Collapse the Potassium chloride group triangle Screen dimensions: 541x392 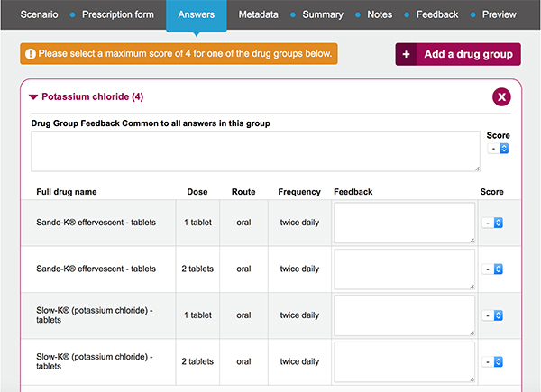coord(33,97)
